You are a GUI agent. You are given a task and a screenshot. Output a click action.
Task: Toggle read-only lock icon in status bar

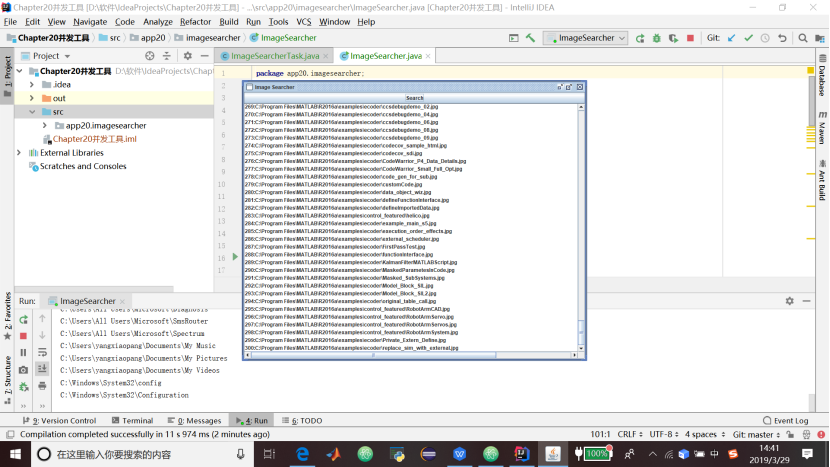(x=790, y=434)
